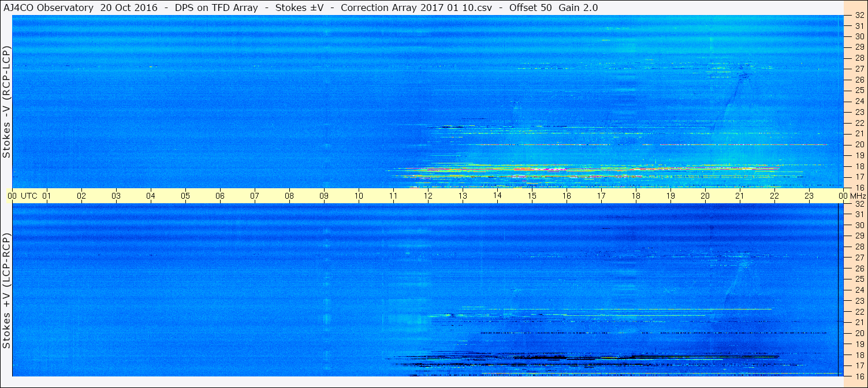Click the 30 frequency label of the upper -V panel

click(859, 36)
